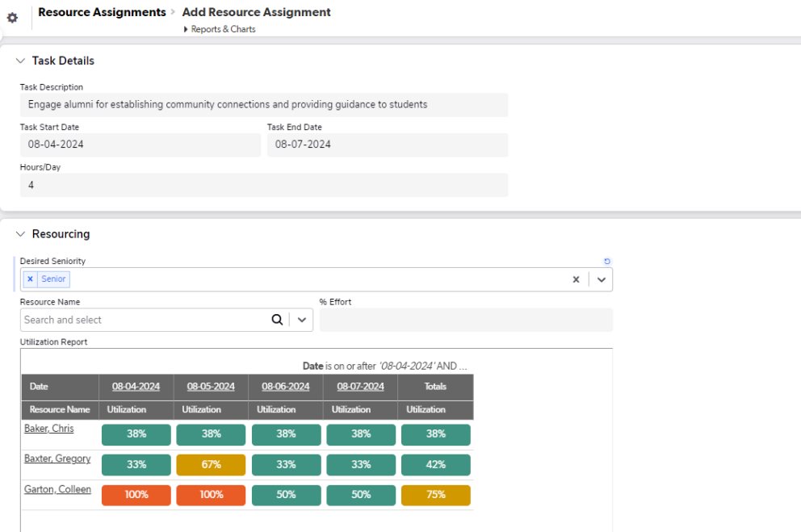Open the Resource Name dropdown arrow
The height and width of the screenshot is (532, 801).
point(301,320)
